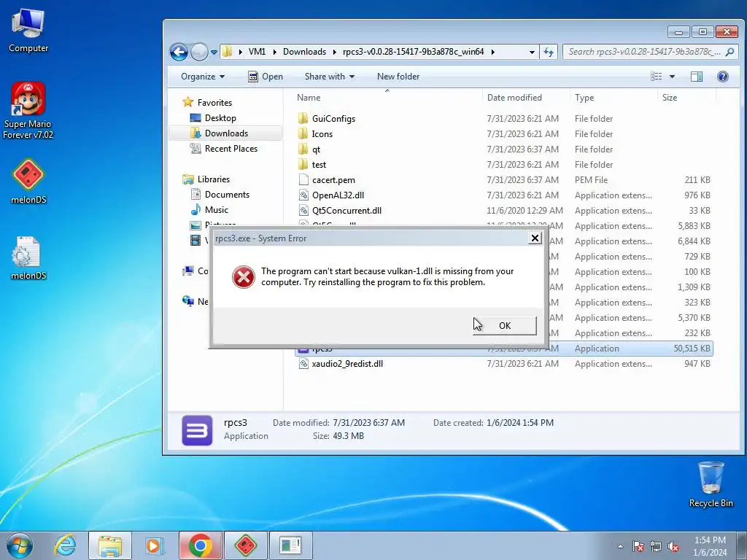Open the Share with menu
This screenshot has width=747, height=560.
[x=330, y=76]
